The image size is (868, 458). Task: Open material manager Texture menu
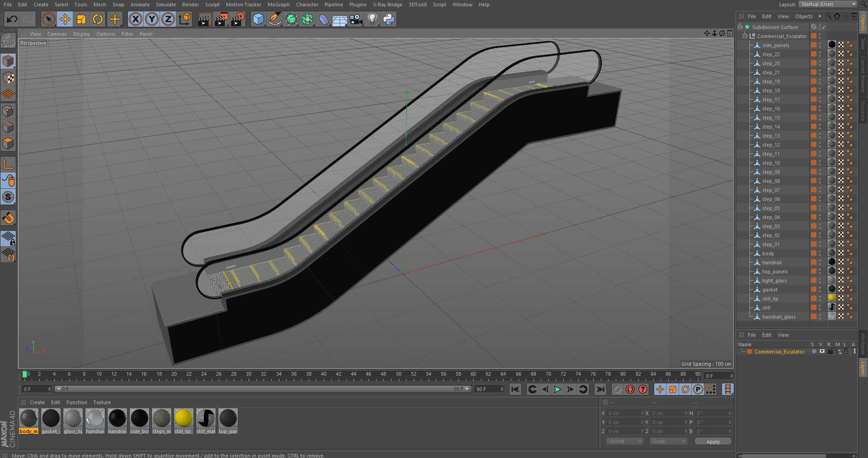(102, 402)
